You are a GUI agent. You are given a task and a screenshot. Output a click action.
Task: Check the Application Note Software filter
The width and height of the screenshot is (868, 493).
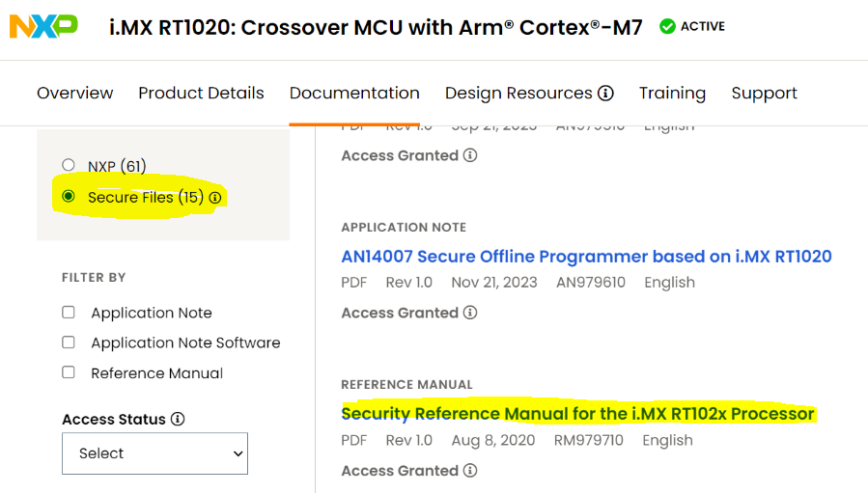coord(69,342)
